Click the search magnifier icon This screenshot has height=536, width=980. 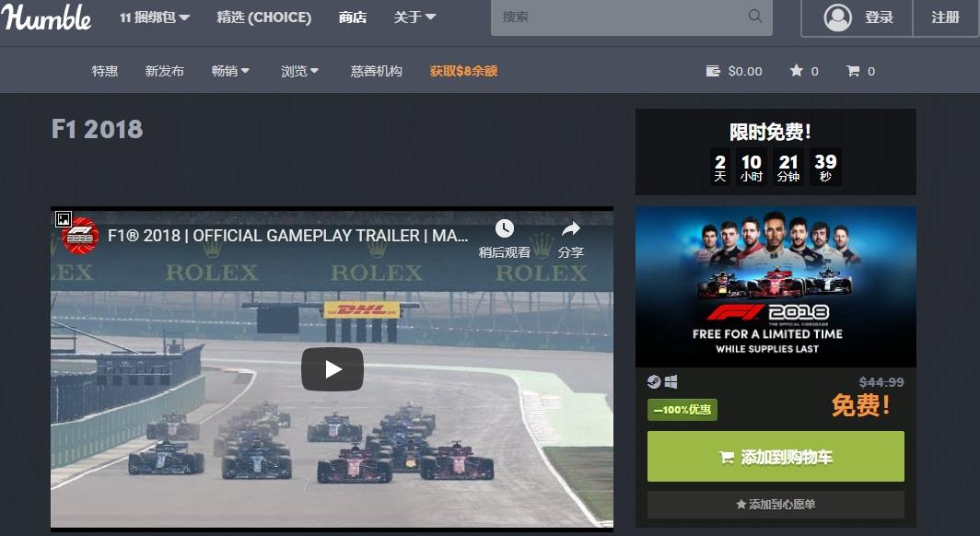(755, 17)
